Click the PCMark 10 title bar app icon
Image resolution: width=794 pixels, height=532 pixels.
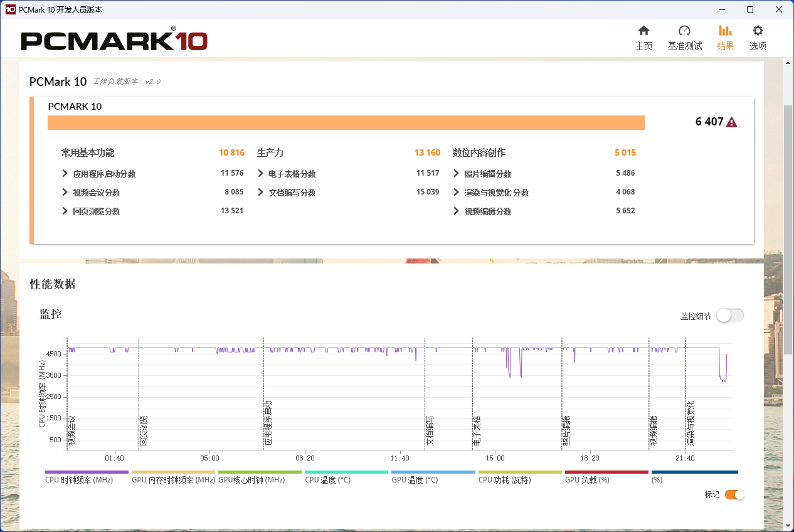pyautogui.click(x=10, y=9)
